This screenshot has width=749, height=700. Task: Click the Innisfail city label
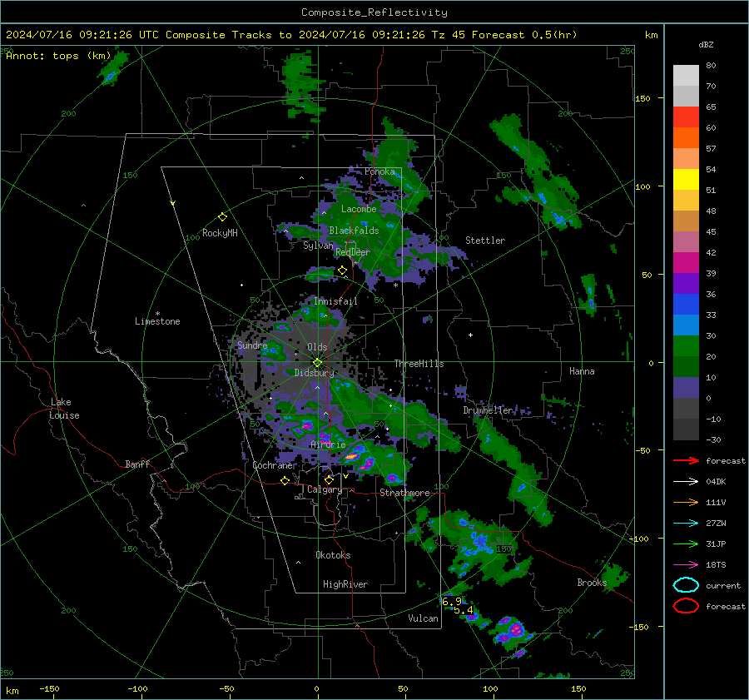tap(335, 301)
